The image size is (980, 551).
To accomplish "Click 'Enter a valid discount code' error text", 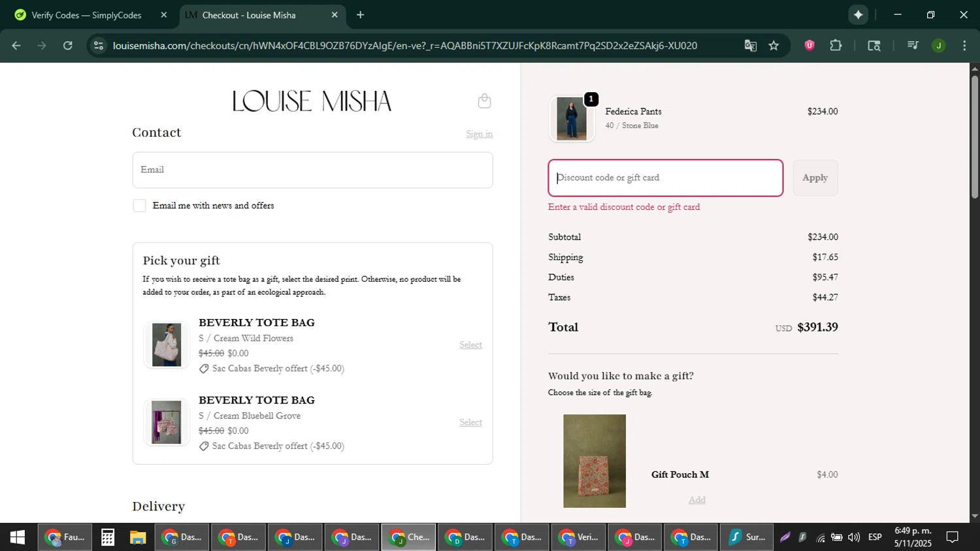I will point(624,207).
